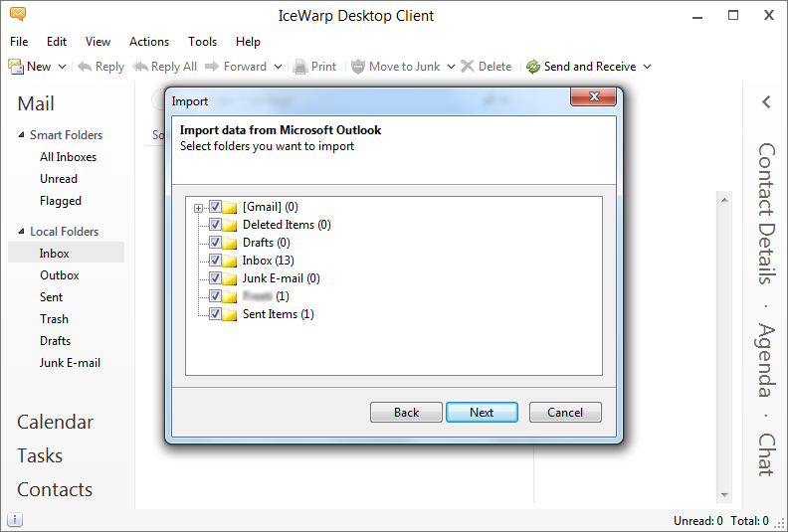Open the Chat side tab
Viewport: 788px width, 532px height.
click(x=766, y=454)
